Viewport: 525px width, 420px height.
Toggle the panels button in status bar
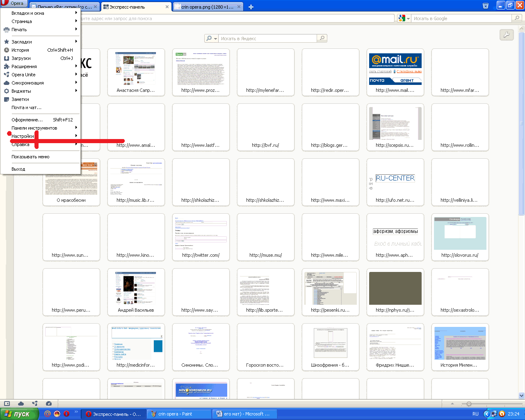[7, 404]
